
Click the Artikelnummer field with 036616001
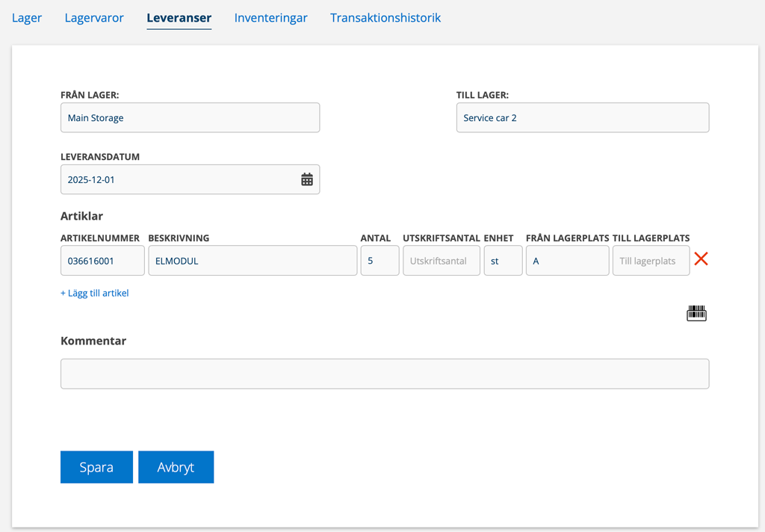pyautogui.click(x=102, y=262)
